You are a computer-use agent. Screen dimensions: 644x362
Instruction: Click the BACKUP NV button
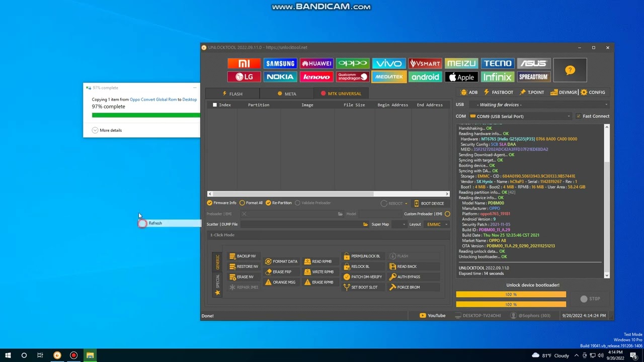(x=243, y=256)
